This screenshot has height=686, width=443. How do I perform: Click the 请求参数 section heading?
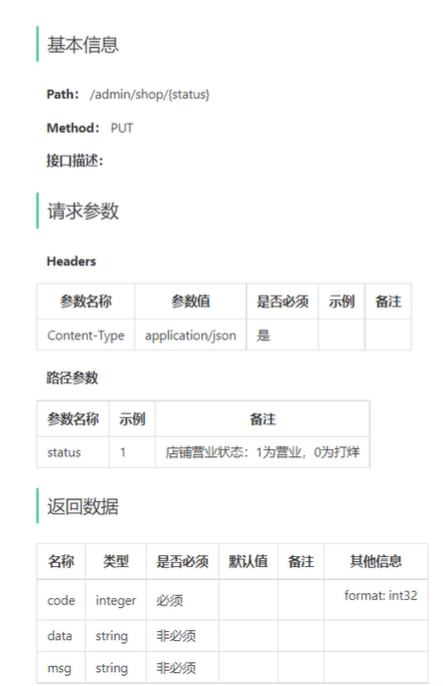coord(83,211)
